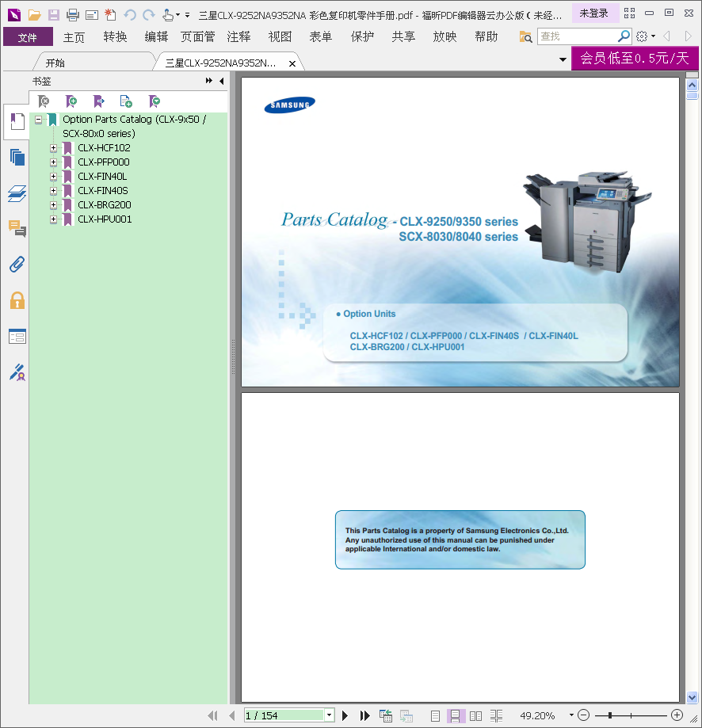Go to the first page
702x728 pixels.
(212, 715)
